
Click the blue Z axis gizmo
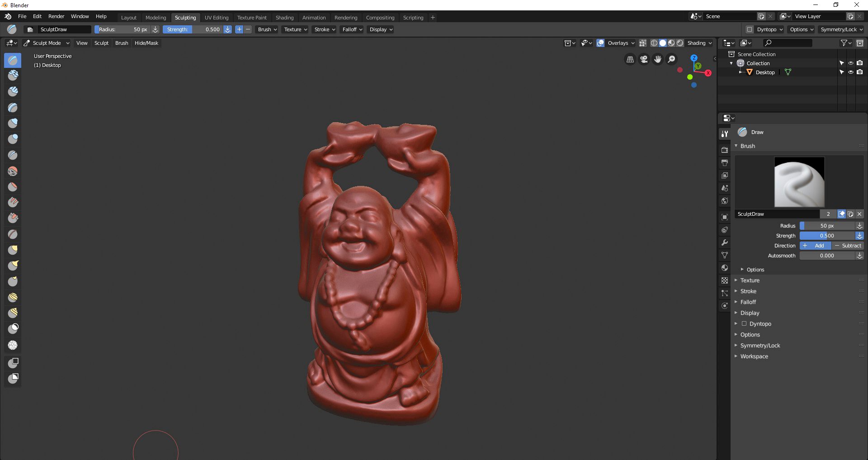[x=694, y=58]
